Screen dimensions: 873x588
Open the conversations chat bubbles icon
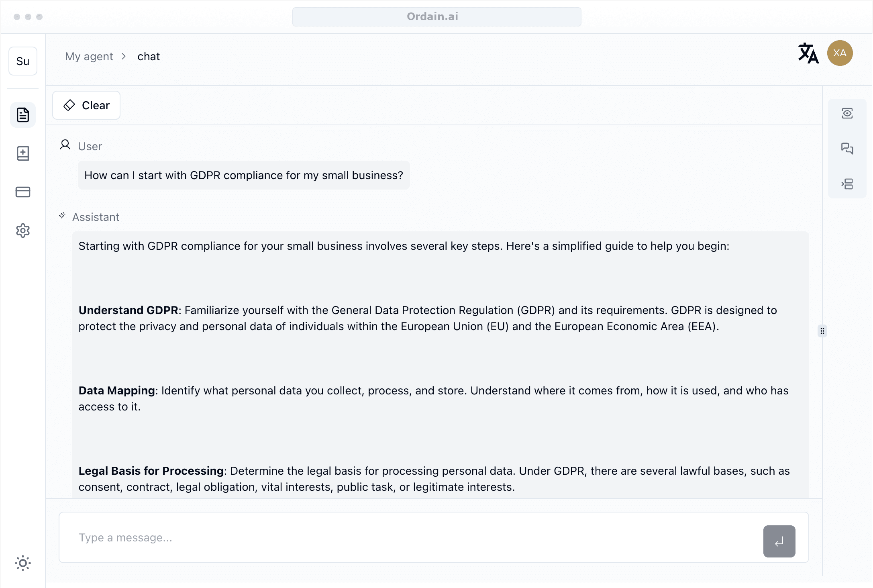(x=847, y=149)
